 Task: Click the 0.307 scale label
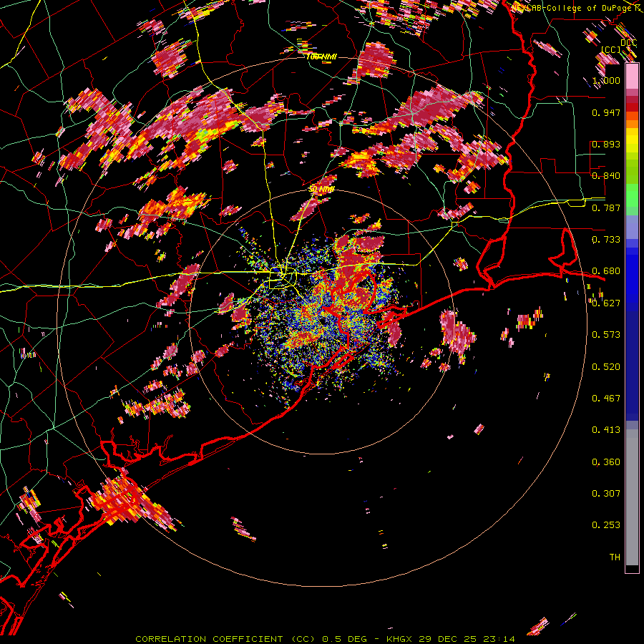(606, 494)
